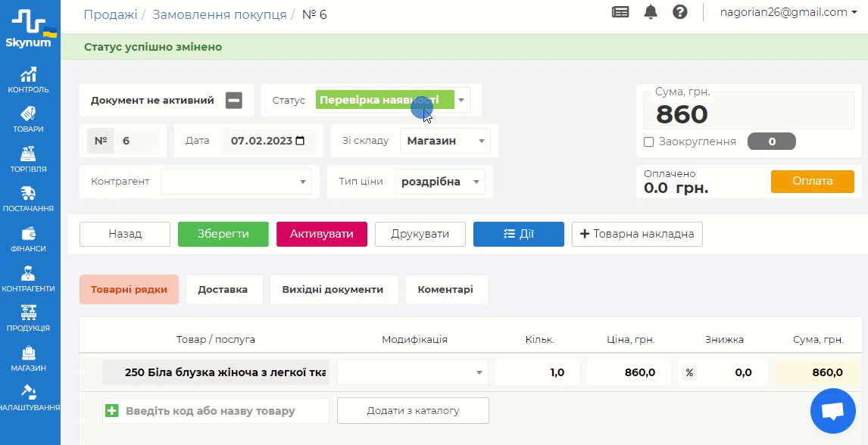Open notifications bell
This screenshot has height=445, width=868.
pyautogui.click(x=651, y=12)
